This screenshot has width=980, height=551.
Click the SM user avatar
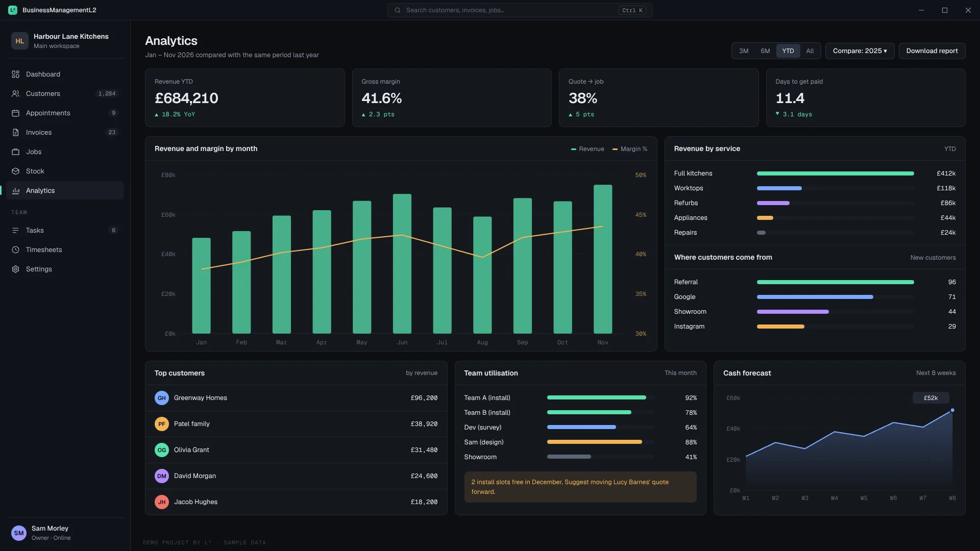19,533
